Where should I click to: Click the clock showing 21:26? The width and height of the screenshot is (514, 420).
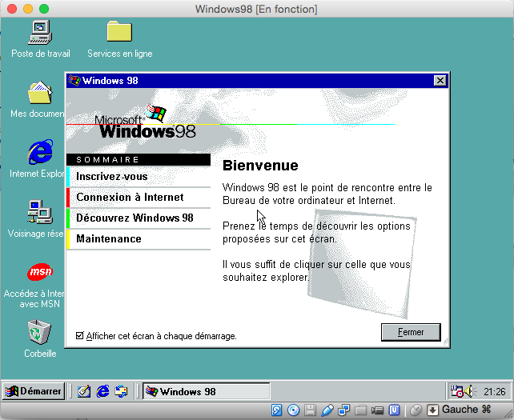tap(495, 391)
